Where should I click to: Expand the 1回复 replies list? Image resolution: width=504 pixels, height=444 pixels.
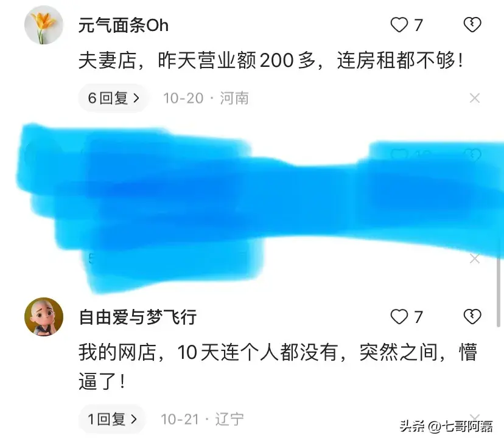[112, 419]
